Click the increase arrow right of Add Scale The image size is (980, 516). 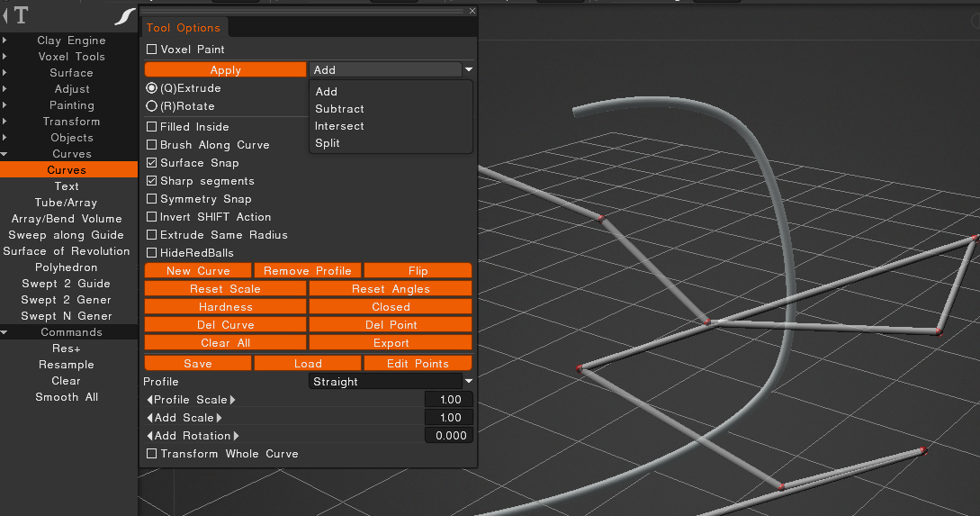(219, 418)
